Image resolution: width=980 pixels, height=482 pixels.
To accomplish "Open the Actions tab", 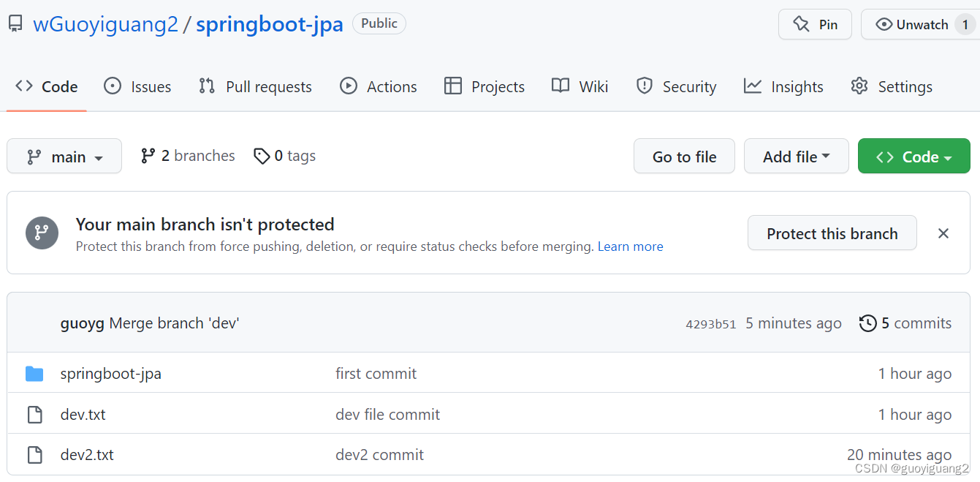I will click(x=379, y=86).
